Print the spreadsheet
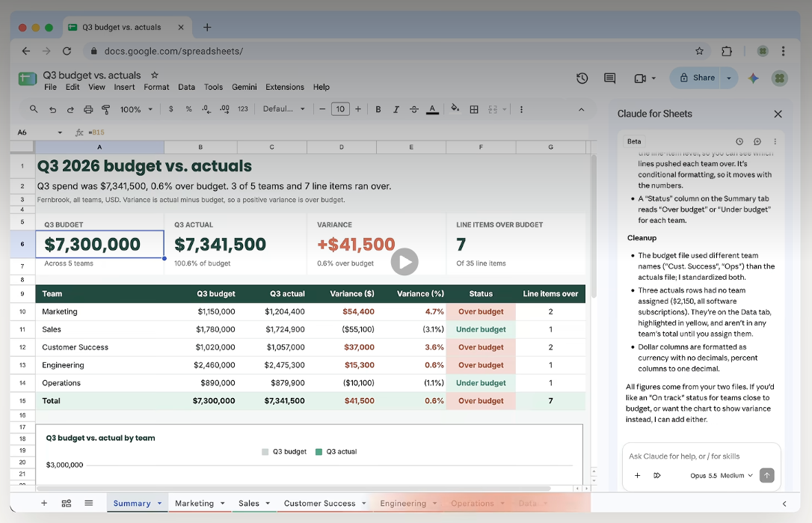The height and width of the screenshot is (523, 812). (x=88, y=109)
